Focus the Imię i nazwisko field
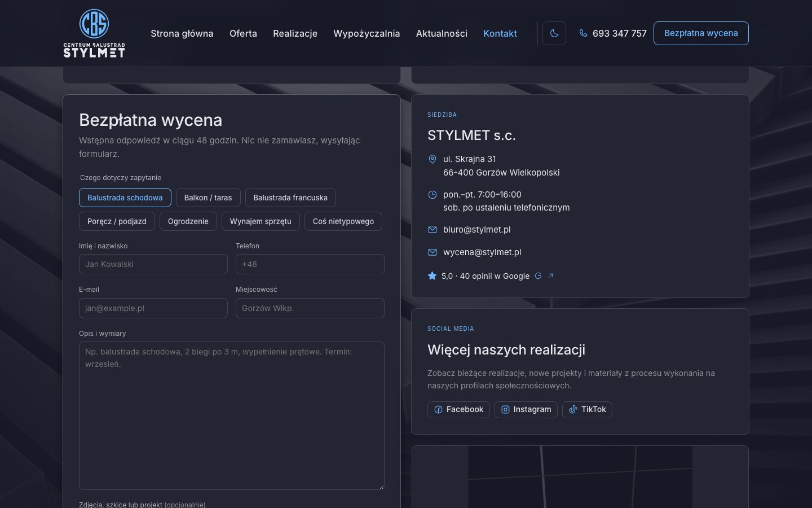 tap(153, 264)
